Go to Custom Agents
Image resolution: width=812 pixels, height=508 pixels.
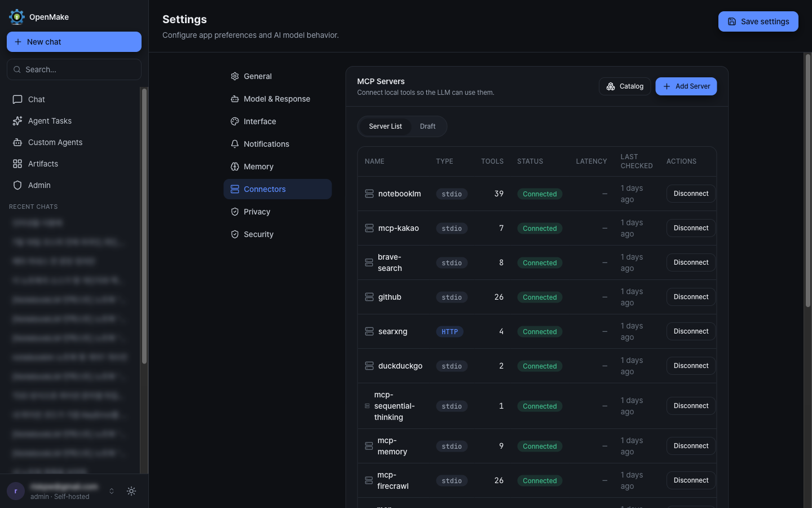click(73, 142)
